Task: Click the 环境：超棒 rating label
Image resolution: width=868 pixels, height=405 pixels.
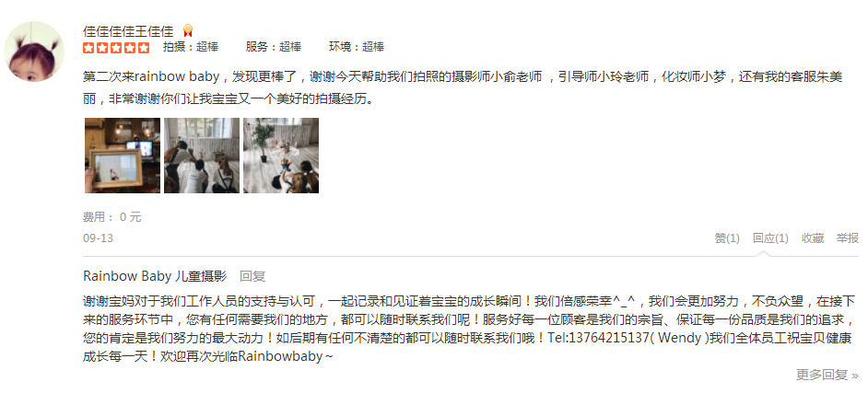Action: coord(357,47)
